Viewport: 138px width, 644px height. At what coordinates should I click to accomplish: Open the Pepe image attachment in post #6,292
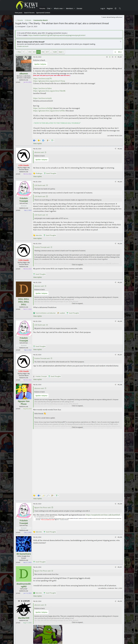point(48,634)
